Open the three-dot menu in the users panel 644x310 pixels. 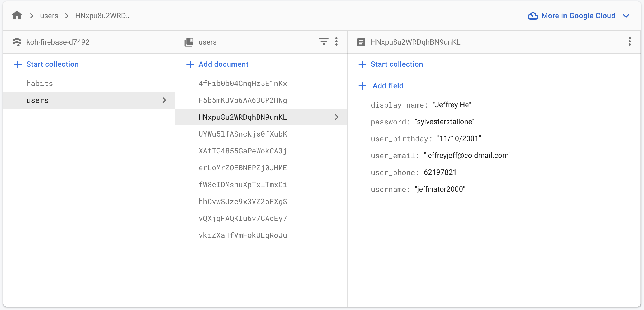337,41
